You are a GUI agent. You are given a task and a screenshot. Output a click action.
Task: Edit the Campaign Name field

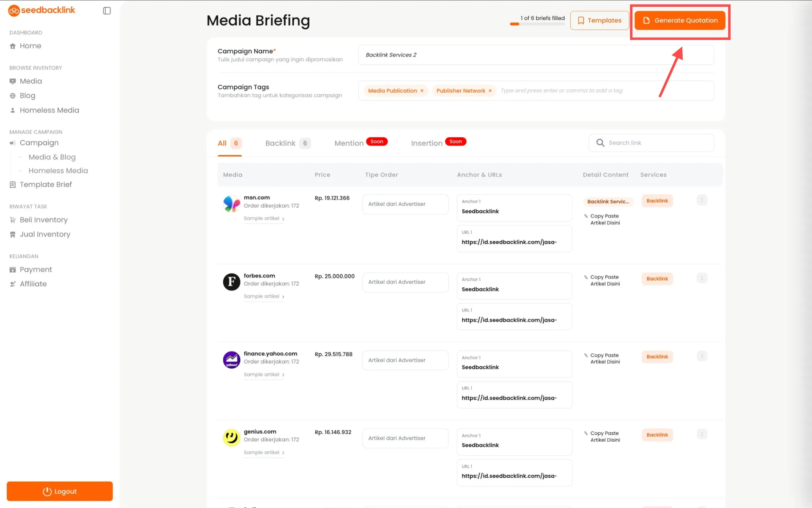[x=536, y=55]
